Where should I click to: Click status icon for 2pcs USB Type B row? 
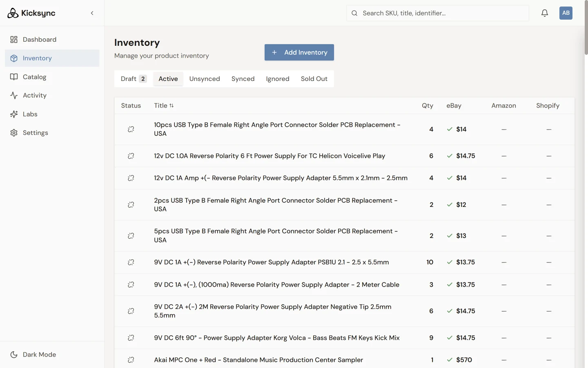tap(131, 204)
